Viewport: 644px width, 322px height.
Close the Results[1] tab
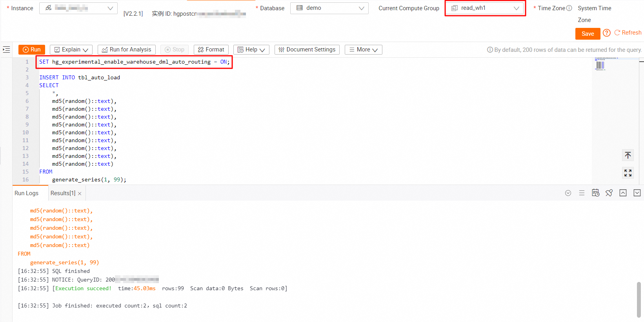point(80,194)
